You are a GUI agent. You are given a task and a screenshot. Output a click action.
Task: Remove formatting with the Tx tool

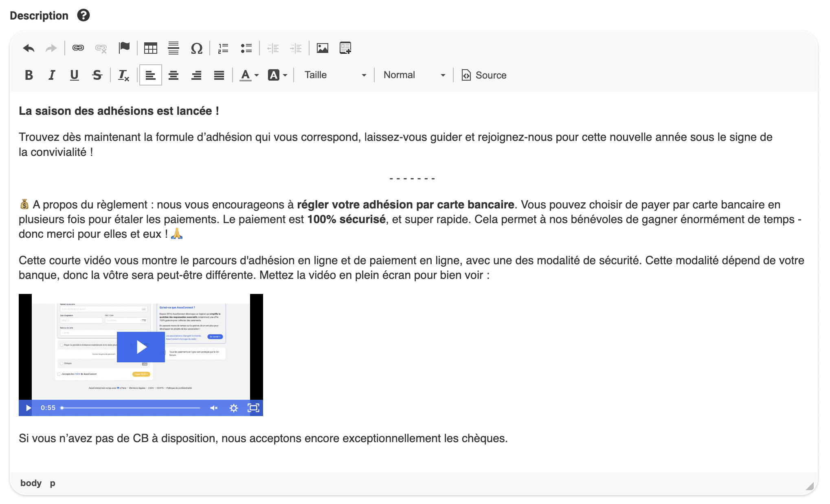click(x=123, y=75)
